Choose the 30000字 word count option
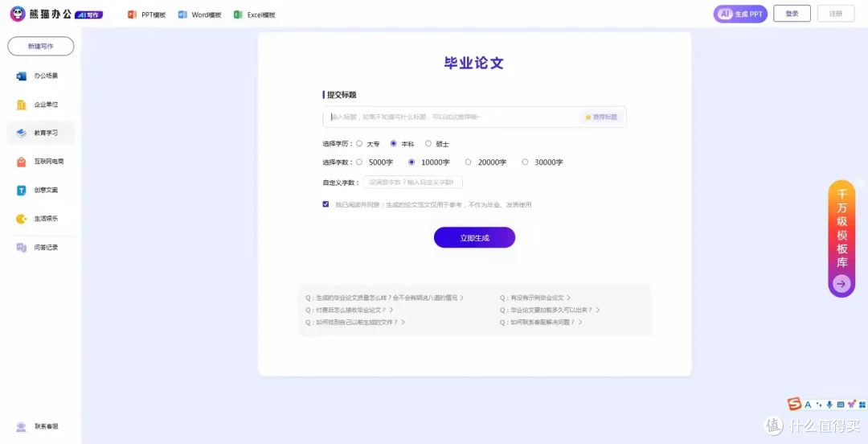The height and width of the screenshot is (444, 868). click(x=525, y=162)
